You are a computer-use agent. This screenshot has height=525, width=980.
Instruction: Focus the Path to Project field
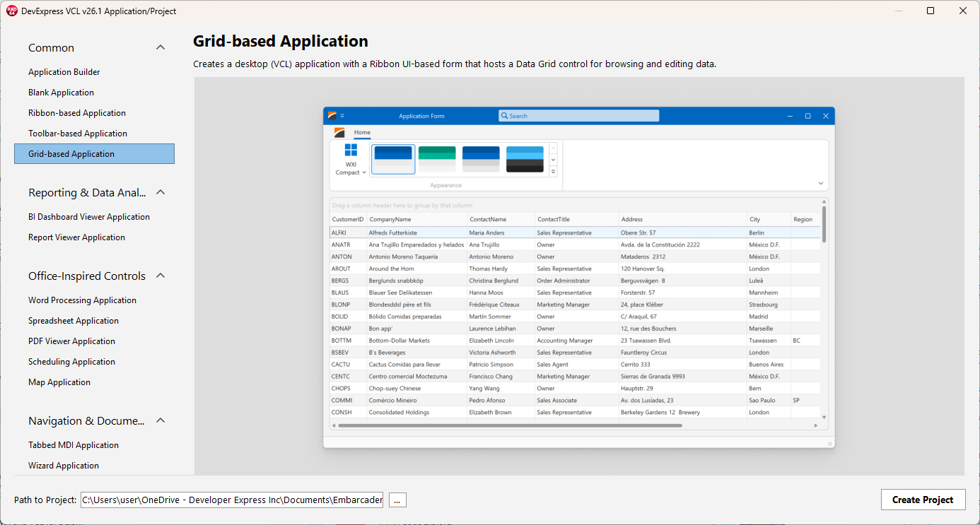(x=232, y=500)
